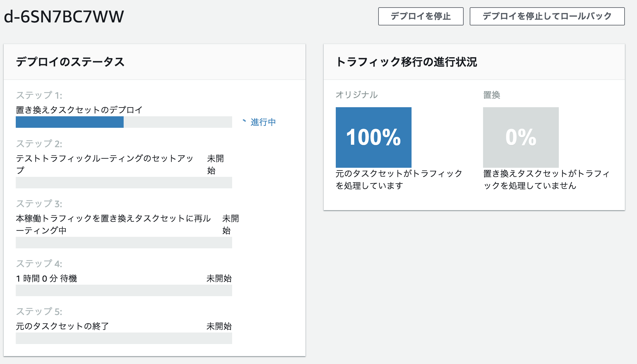637x364 pixels.
Task: Click the Step 2 test traffic progress bar
Action: pyautogui.click(x=124, y=183)
